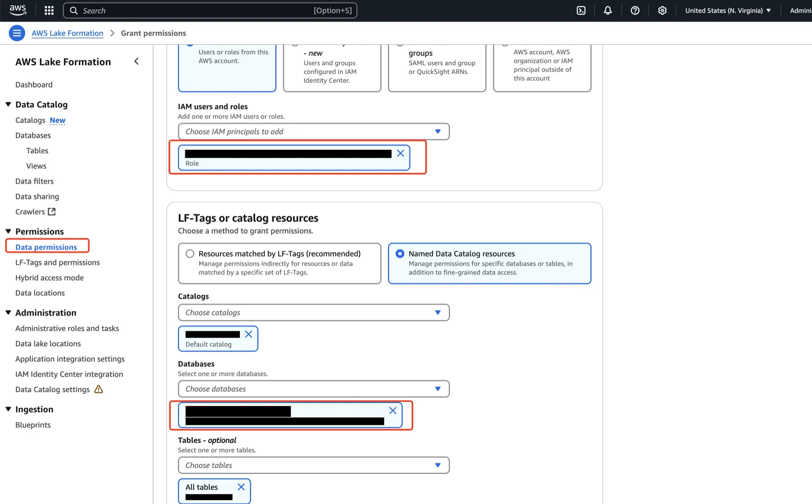Open Data locations page
The height and width of the screenshot is (504, 812).
(40, 293)
